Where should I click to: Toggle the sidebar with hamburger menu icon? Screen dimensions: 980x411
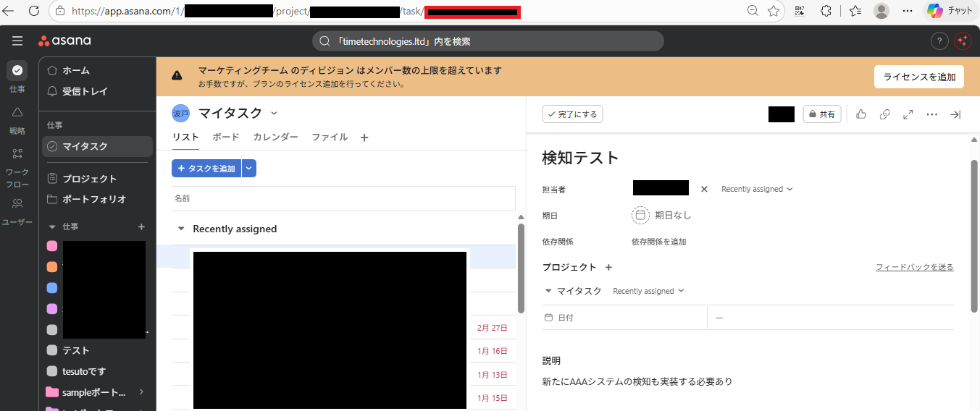pos(17,41)
